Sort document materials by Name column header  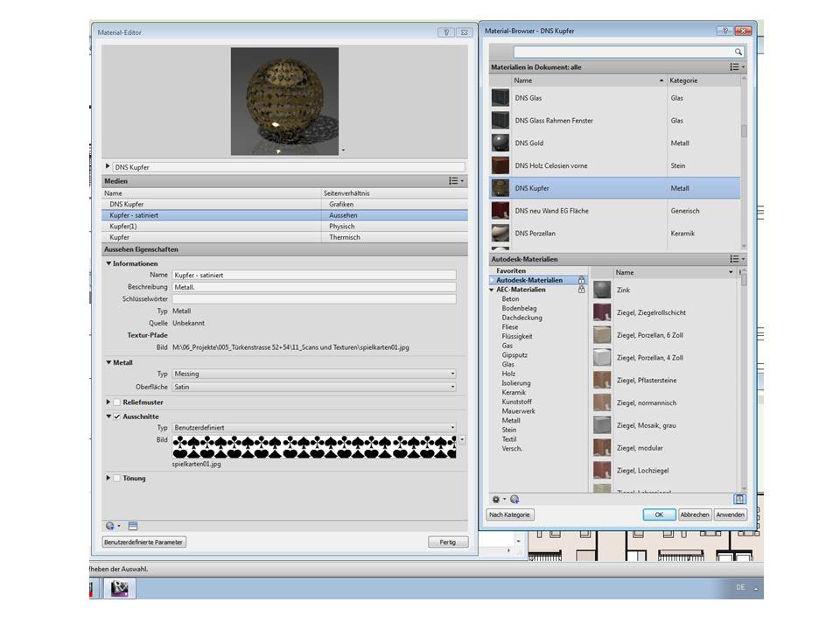coord(588,80)
